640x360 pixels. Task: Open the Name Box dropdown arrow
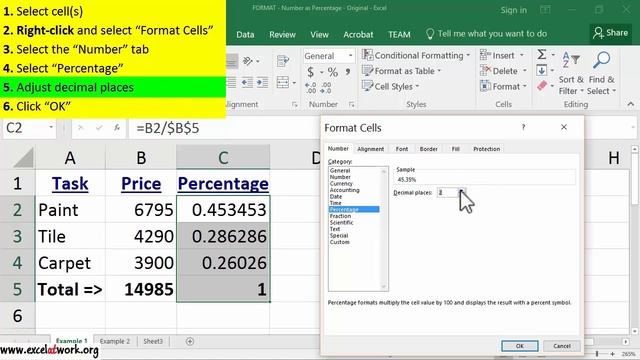coord(51,127)
